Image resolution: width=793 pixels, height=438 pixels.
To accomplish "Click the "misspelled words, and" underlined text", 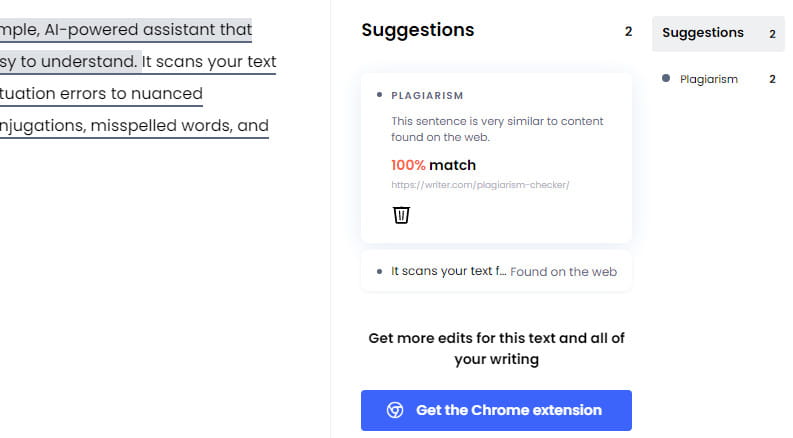I will [180, 125].
